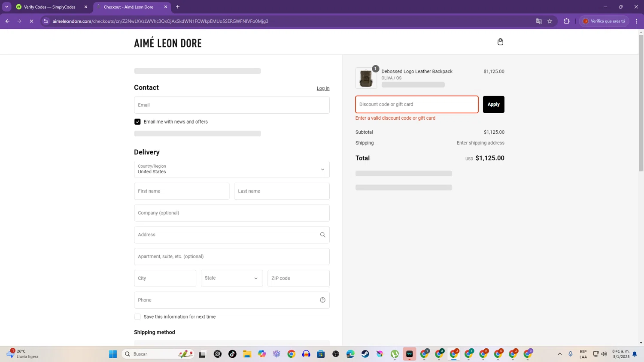The image size is (644, 362).
Task: Open the Country/Region dropdown
Action: 232,169
